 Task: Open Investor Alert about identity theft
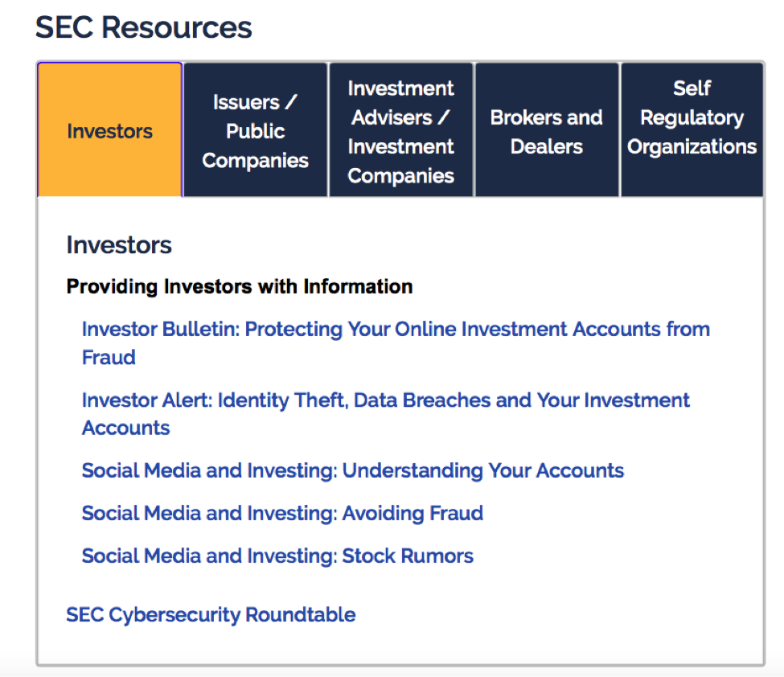385,400
